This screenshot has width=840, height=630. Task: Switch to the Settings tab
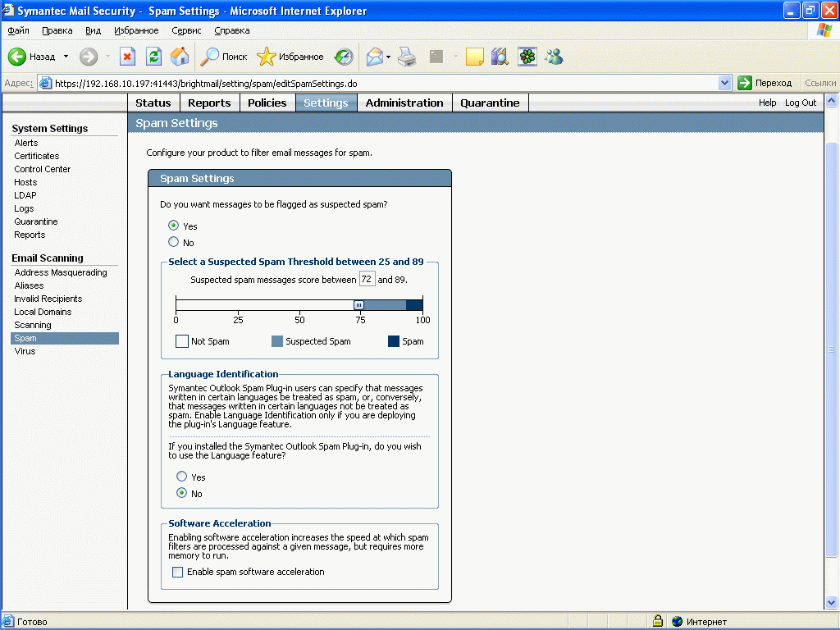click(326, 103)
